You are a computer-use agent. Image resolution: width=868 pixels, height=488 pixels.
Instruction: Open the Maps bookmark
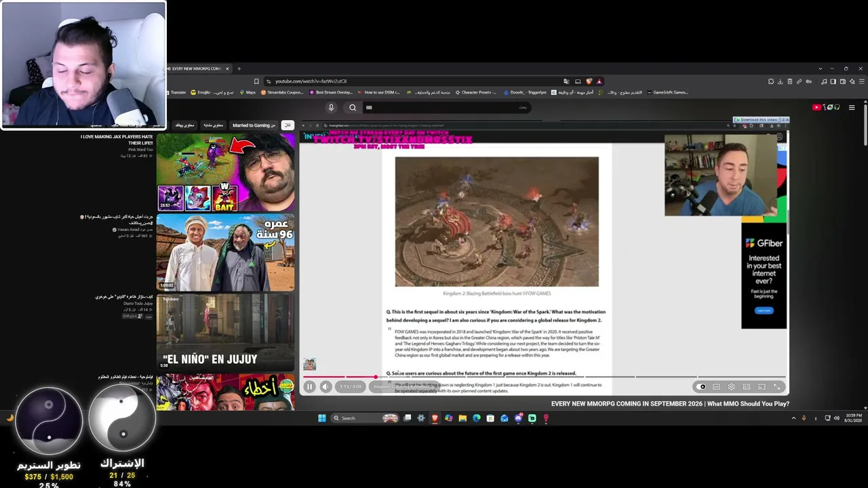pos(248,92)
